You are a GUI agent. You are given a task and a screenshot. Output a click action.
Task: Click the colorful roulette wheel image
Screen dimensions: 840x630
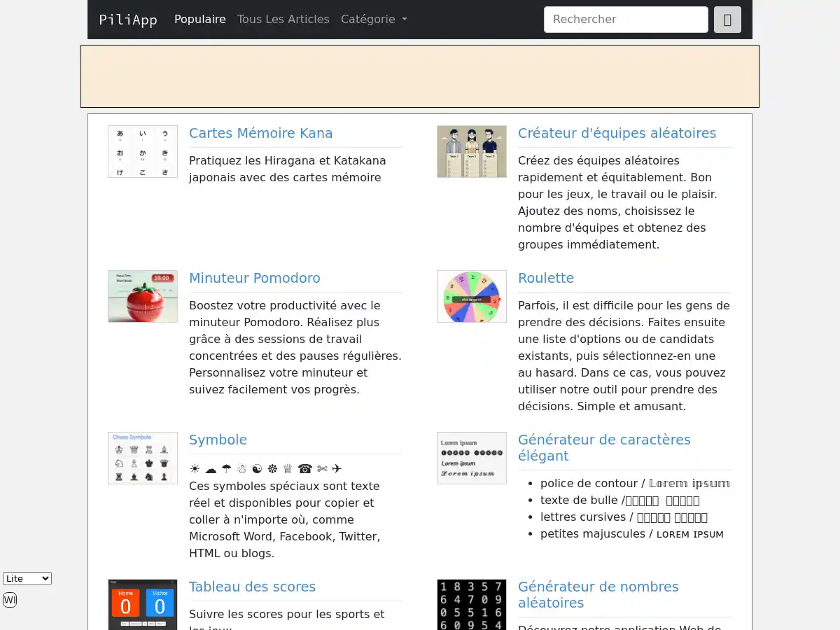[471, 296]
